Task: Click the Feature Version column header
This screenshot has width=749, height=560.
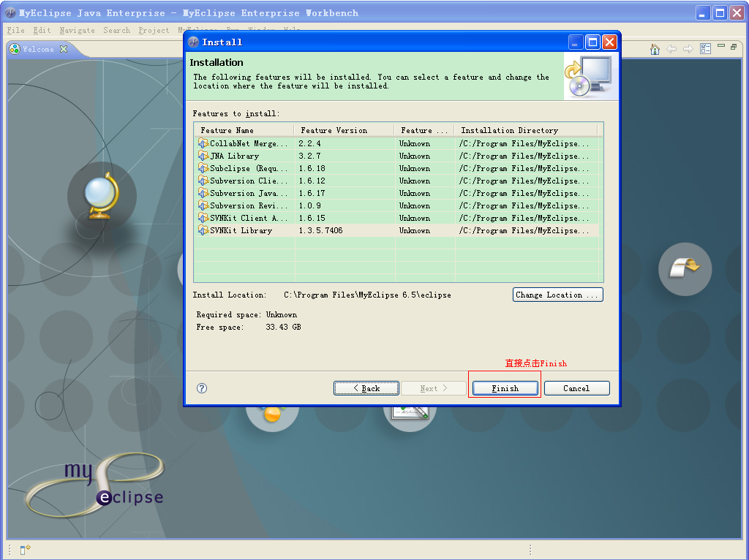Action: [345, 130]
